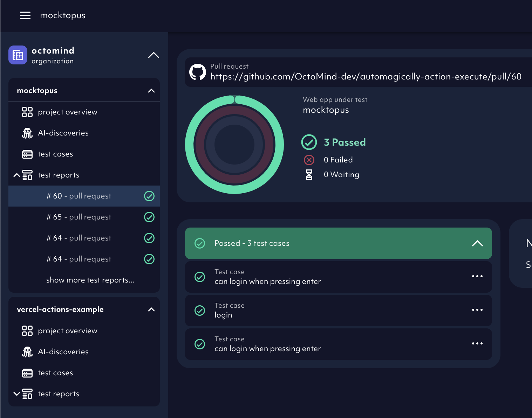Collapse the mocktopus project section

(x=151, y=91)
